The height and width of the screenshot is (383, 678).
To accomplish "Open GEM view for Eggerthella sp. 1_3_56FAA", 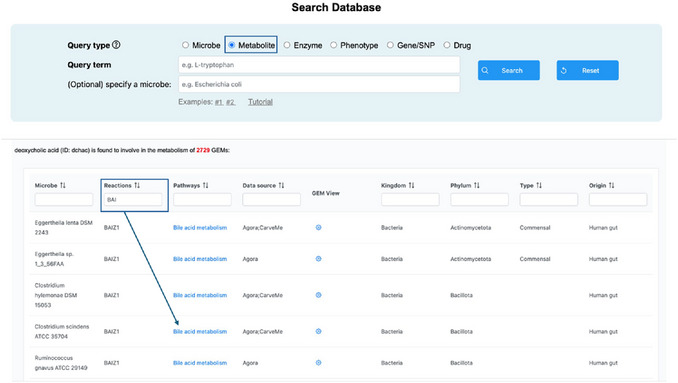I will pyautogui.click(x=318, y=259).
